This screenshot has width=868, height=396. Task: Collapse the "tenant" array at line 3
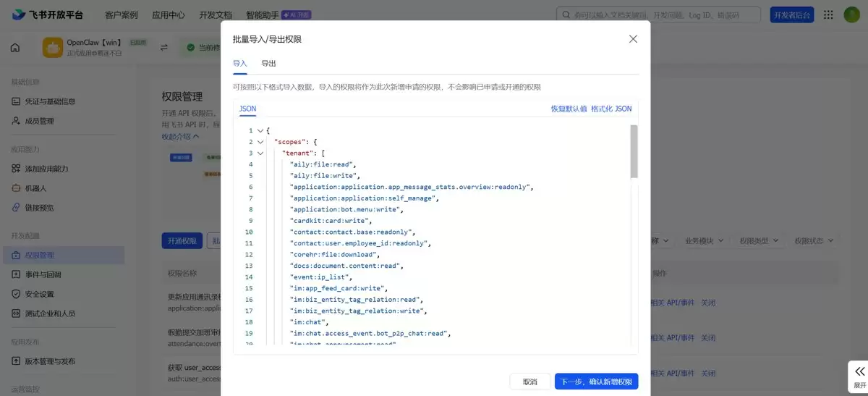(x=260, y=153)
